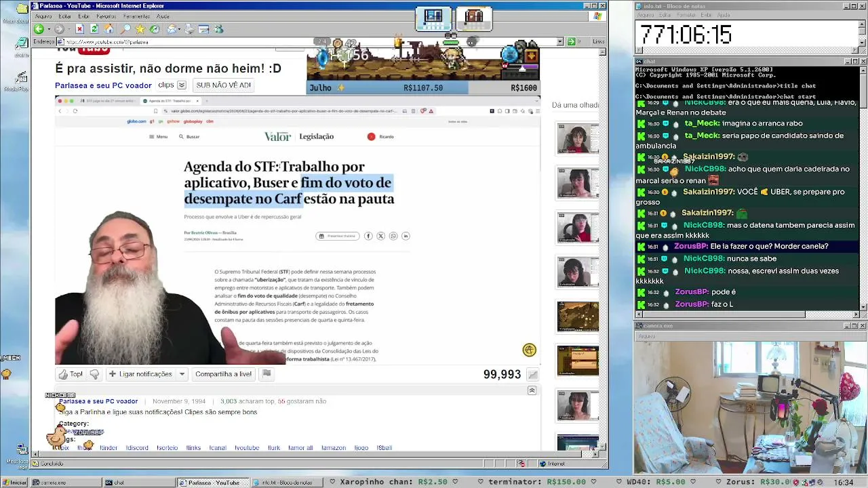Open the first suggested video thumbnail

[x=578, y=139]
